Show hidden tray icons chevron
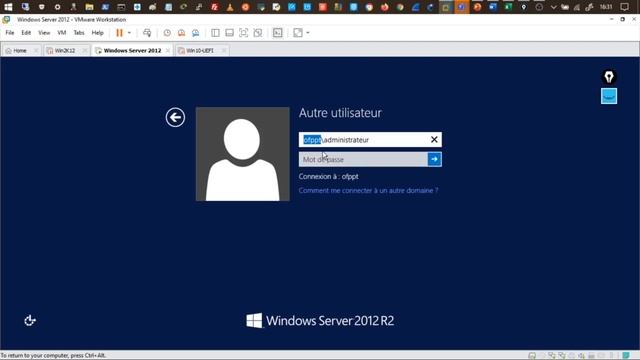The height and width of the screenshot is (360, 640). coord(553,7)
